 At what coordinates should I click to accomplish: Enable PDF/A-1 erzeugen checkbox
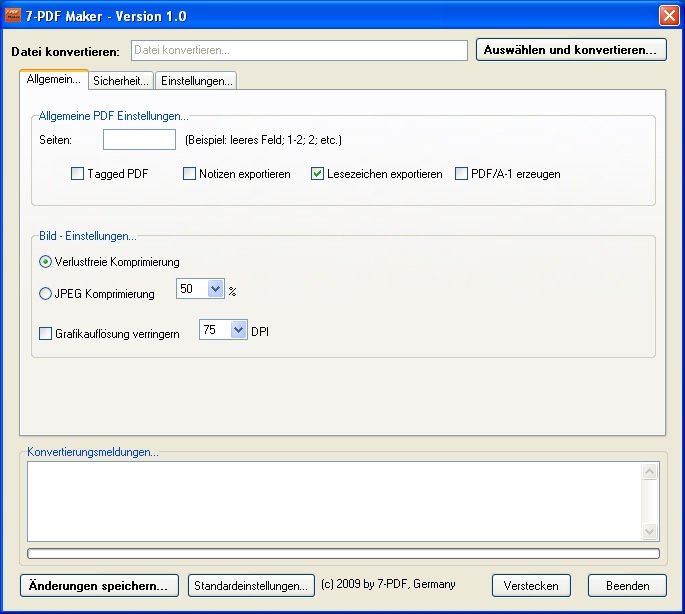click(x=462, y=174)
